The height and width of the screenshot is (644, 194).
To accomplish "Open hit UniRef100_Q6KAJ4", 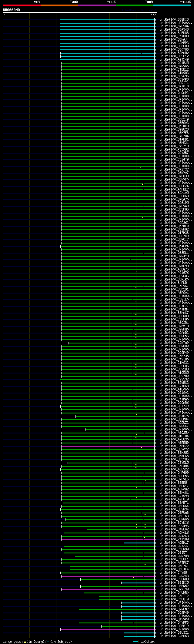I will 174,39.
